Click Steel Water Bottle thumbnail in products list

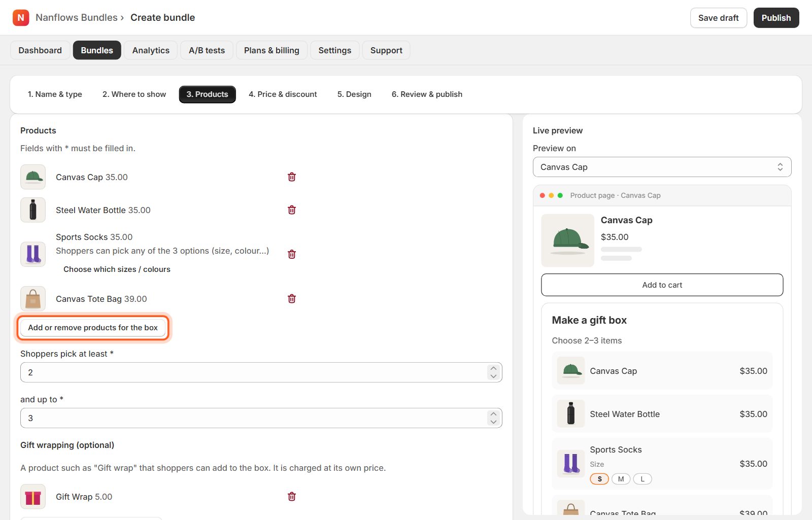33,210
